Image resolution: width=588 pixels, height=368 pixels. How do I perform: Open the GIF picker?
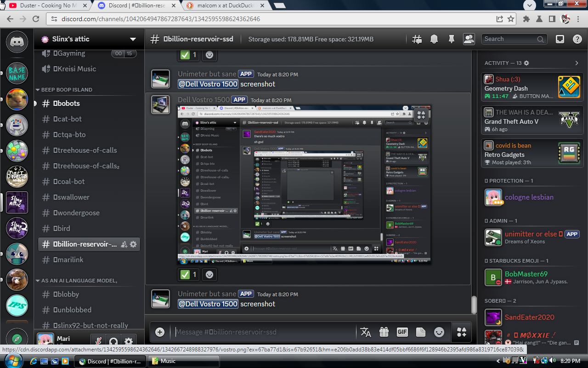(x=402, y=332)
